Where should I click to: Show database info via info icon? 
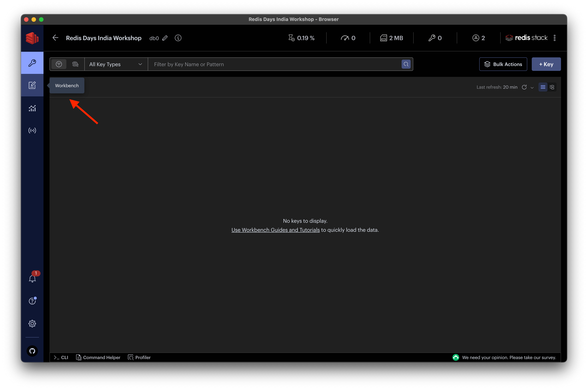pyautogui.click(x=178, y=38)
